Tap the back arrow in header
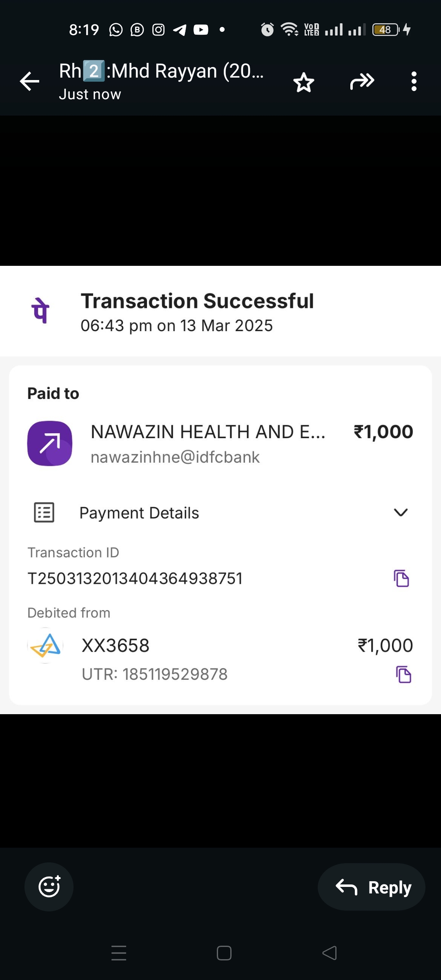This screenshot has height=980, width=441. 30,81
